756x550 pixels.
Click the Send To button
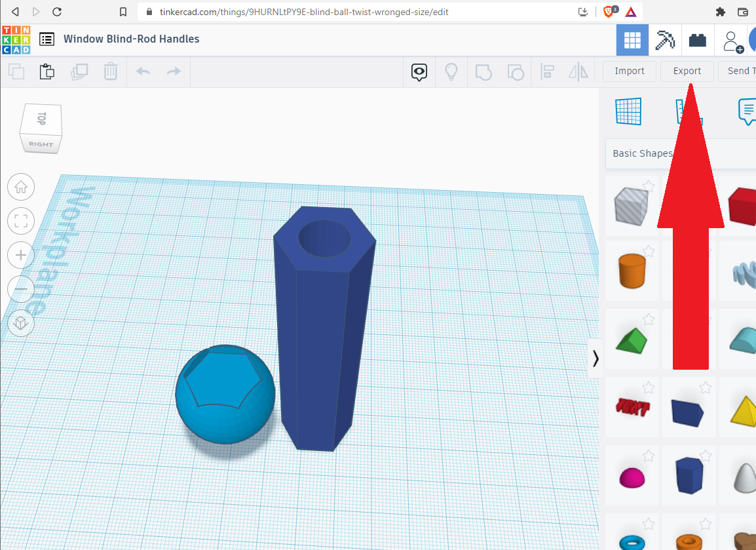tap(737, 71)
